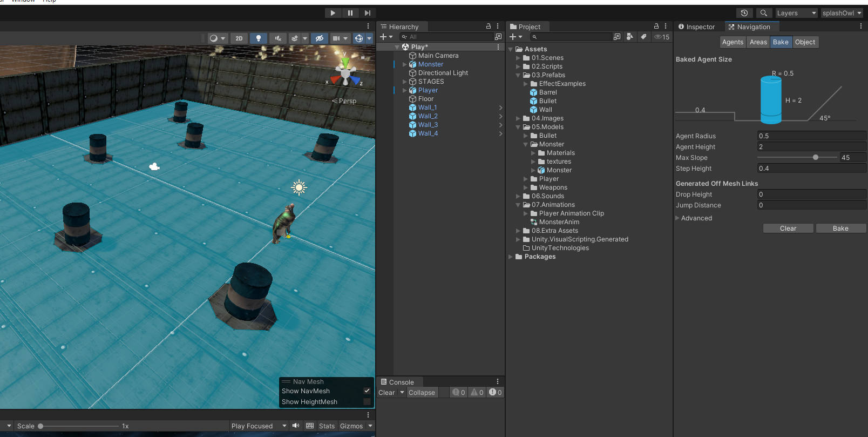Toggle hidden objects visibility eye icon
Screen dimensions: 868x437
pos(320,38)
